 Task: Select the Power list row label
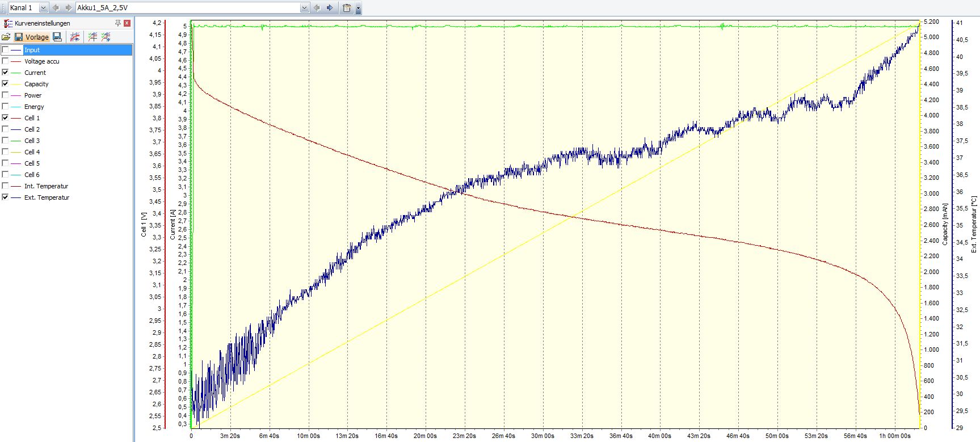pyautogui.click(x=33, y=95)
